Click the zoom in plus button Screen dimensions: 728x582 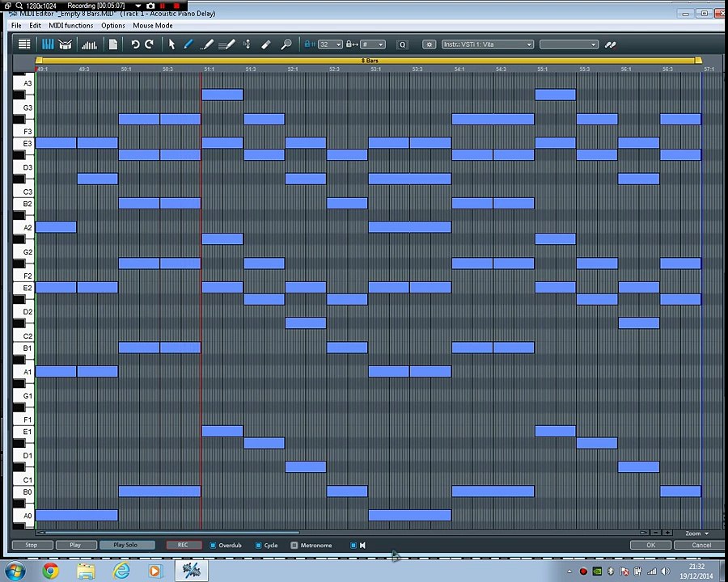(x=667, y=533)
